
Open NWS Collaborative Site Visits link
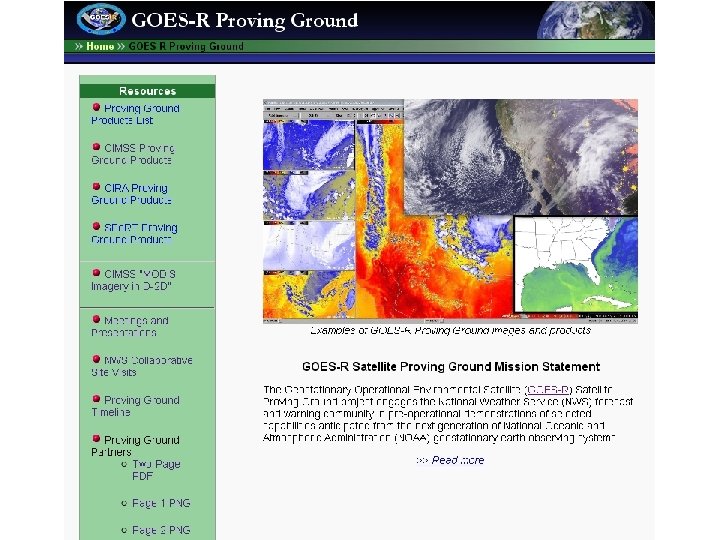[x=142, y=366]
